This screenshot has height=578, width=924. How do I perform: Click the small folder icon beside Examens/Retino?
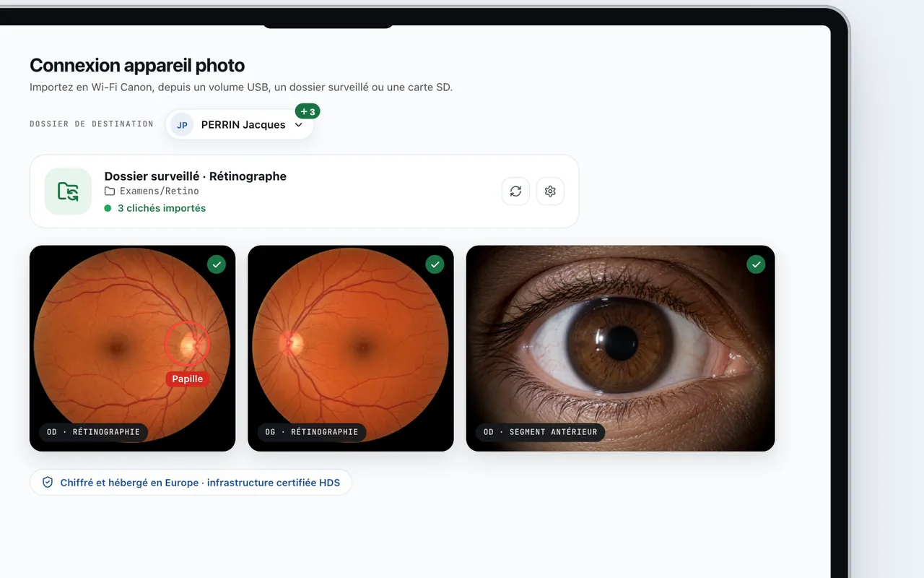pos(110,191)
